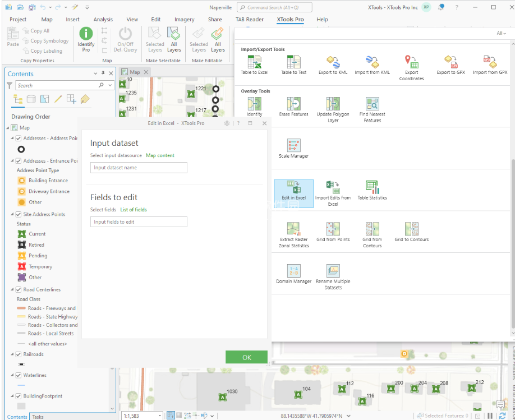Hide the Waterlines layer
This screenshot has width=515, height=420.
click(19, 375)
